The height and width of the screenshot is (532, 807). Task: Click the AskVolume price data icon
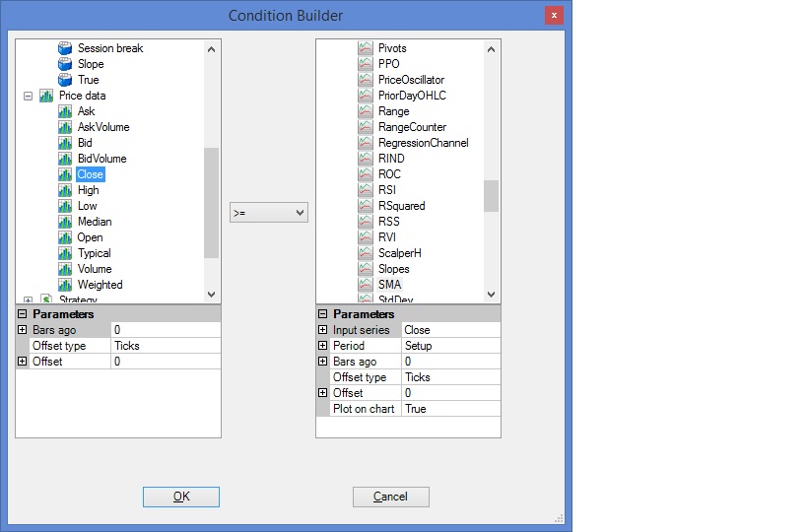coord(65,127)
